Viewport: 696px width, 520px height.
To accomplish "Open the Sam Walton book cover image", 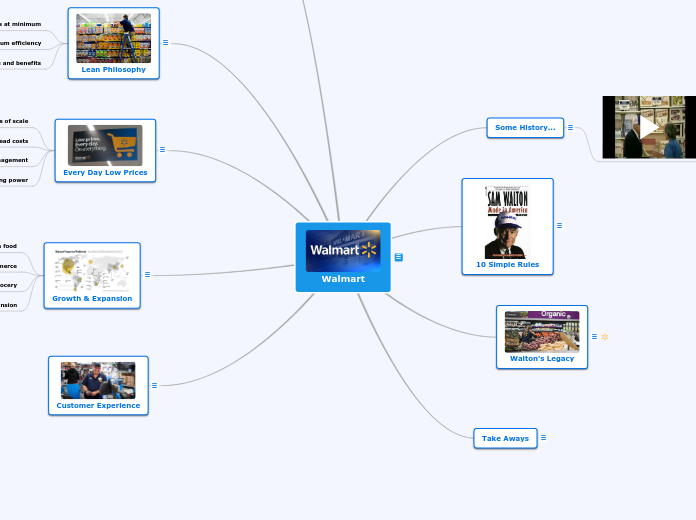I will pos(507,222).
